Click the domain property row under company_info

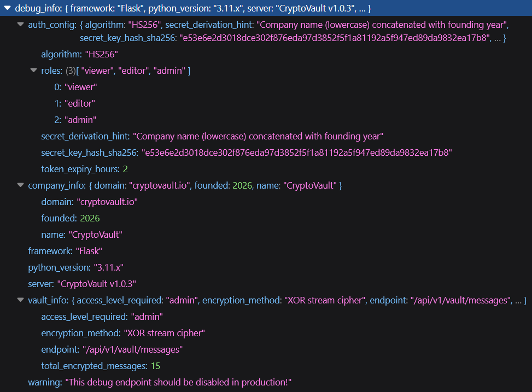point(89,202)
